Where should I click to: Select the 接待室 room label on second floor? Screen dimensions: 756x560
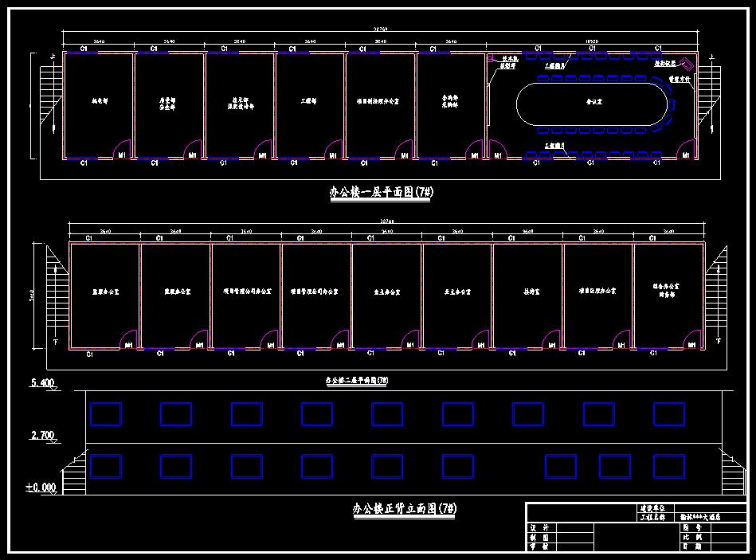click(532, 292)
